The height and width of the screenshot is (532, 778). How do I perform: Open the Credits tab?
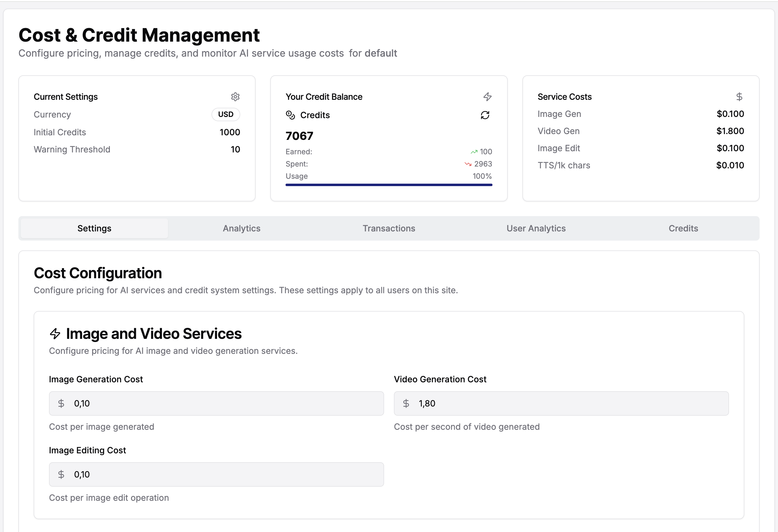(683, 228)
